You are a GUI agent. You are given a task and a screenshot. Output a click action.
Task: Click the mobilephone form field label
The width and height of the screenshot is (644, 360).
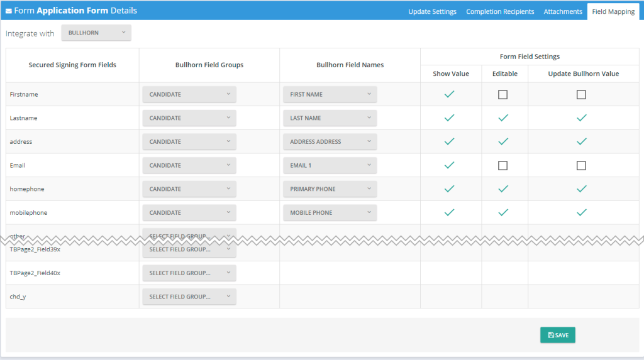(28, 212)
